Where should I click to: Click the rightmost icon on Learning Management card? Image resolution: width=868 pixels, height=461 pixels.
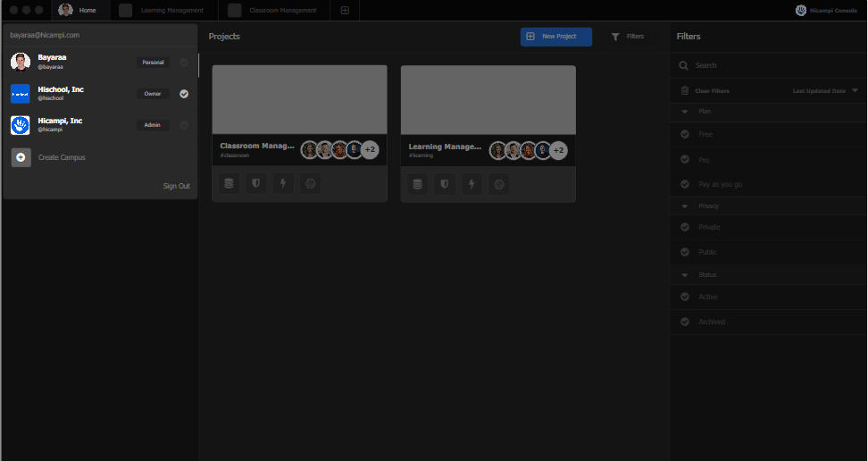tap(498, 184)
